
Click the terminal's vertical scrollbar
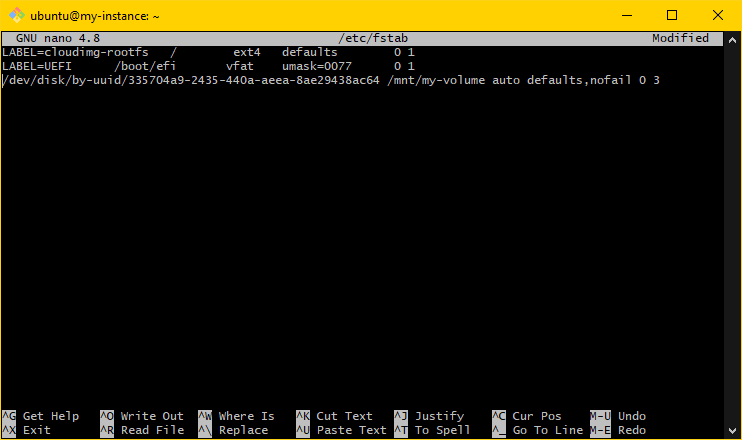point(732,220)
